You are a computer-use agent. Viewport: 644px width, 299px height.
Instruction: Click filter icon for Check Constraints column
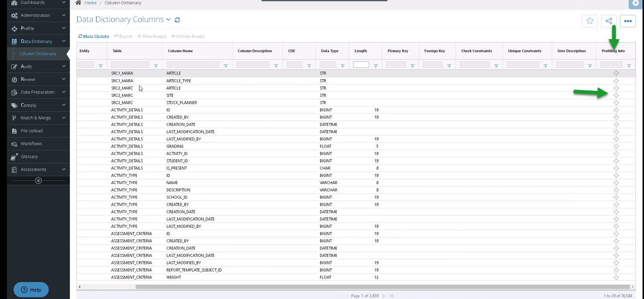496,66
